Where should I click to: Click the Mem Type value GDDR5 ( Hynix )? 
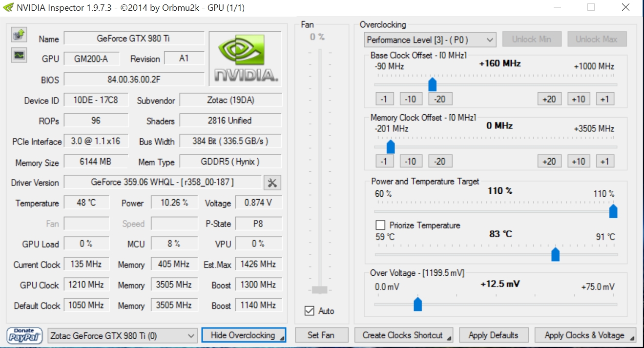point(230,162)
